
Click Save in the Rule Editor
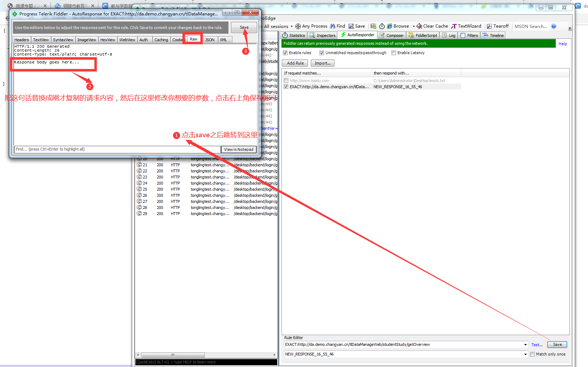click(x=557, y=345)
